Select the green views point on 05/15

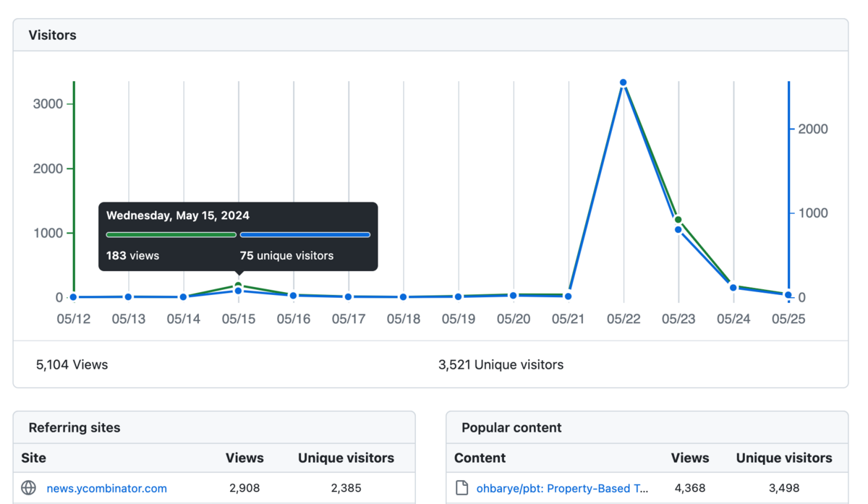click(239, 285)
